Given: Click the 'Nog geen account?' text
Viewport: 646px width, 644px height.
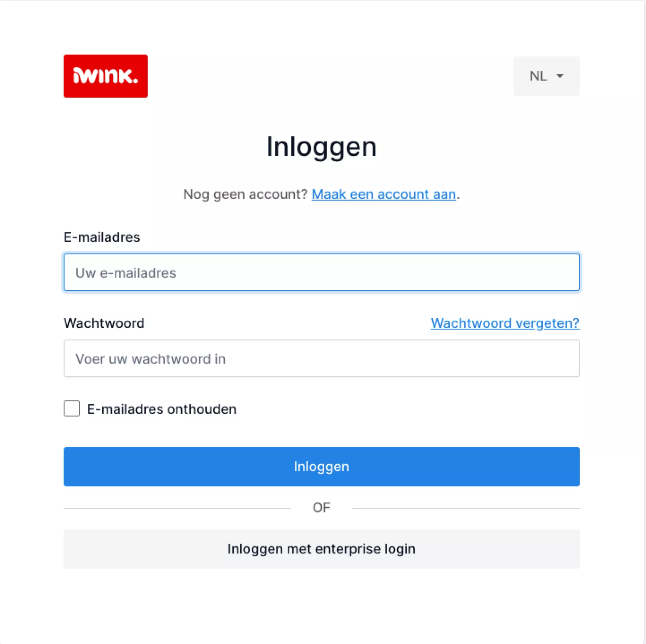Looking at the screenshot, I should point(245,194).
